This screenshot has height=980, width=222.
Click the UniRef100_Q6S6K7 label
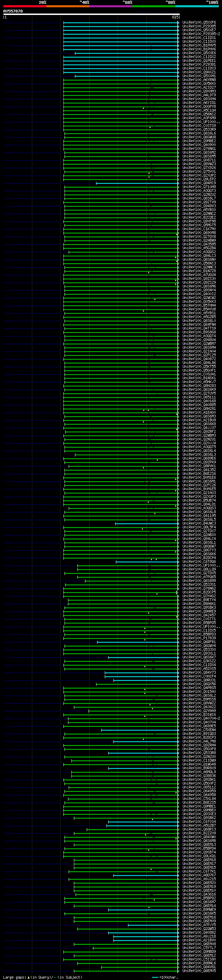click(199, 657)
